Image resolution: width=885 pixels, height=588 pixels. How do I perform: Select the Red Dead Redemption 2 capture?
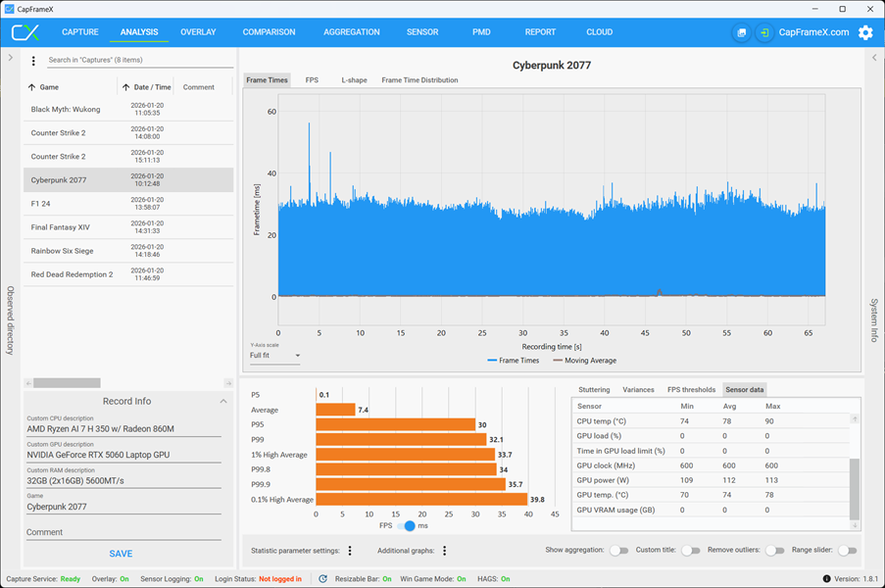point(128,274)
